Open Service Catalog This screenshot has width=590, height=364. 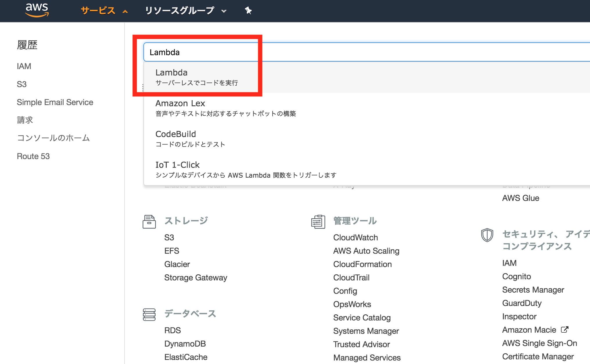coord(362,318)
